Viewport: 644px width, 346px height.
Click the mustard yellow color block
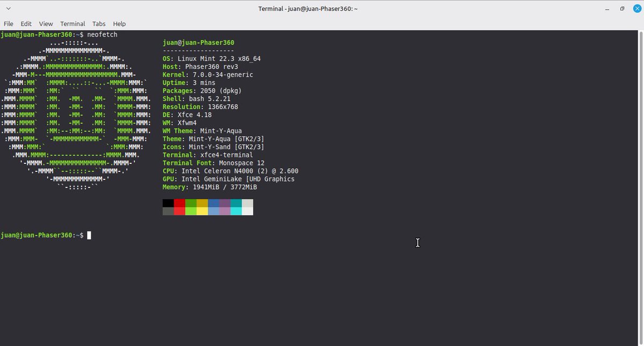[x=202, y=203]
